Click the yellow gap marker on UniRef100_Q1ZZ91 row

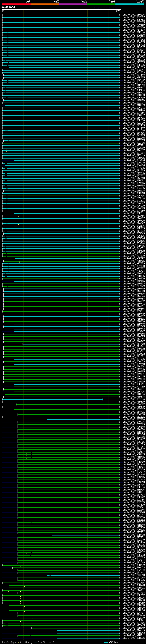(x=15, y=418)
